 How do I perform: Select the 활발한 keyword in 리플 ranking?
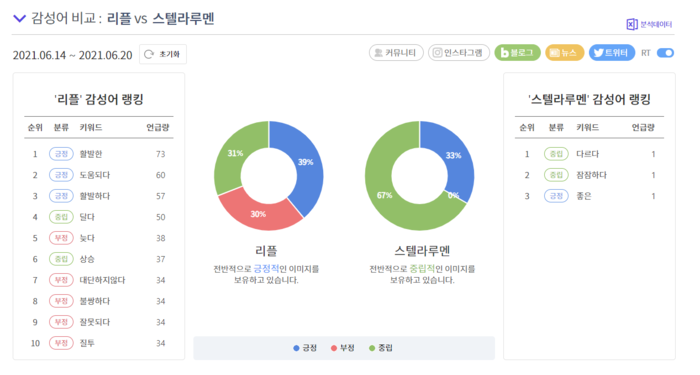click(91, 154)
